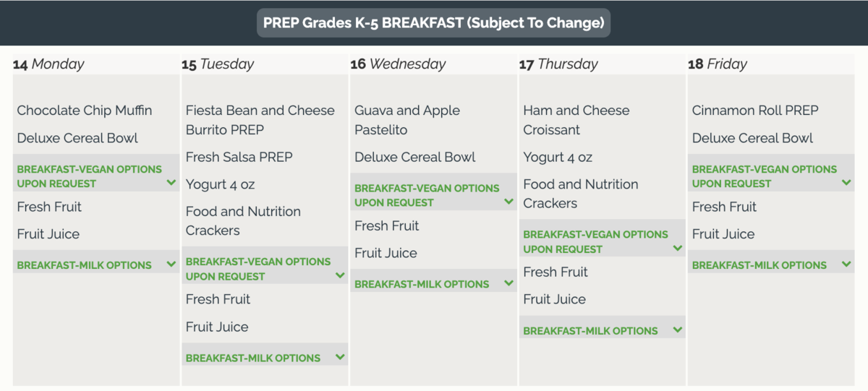Open Thursday's Yogurt 4 oz item

tap(558, 157)
